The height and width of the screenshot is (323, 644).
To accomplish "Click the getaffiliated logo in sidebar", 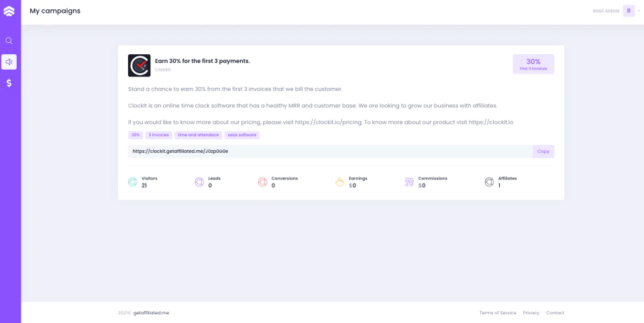I will click(x=9, y=11).
